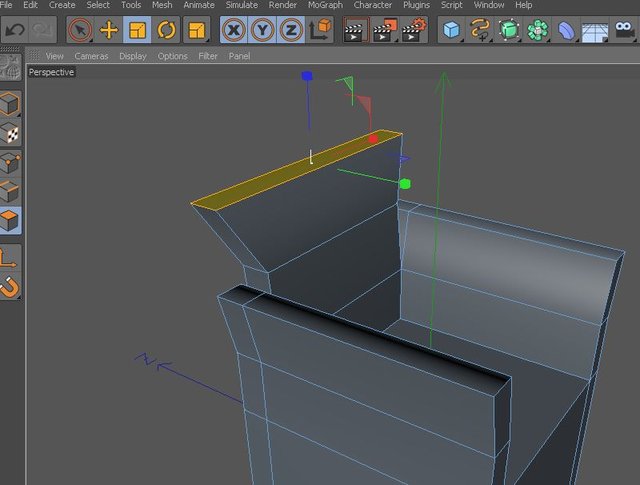Toggle the Y axis lock

262,30
